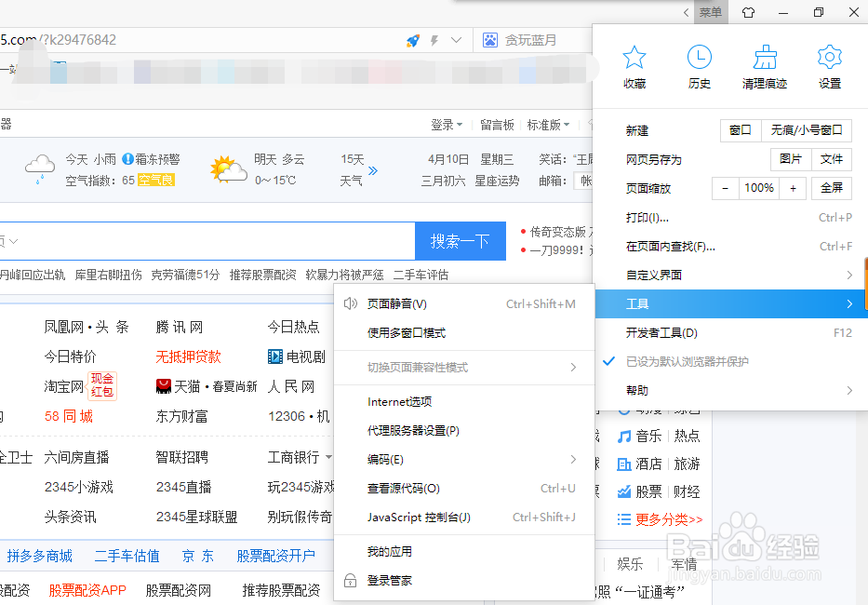Open the 无抵押贷款 red link

coord(188,356)
